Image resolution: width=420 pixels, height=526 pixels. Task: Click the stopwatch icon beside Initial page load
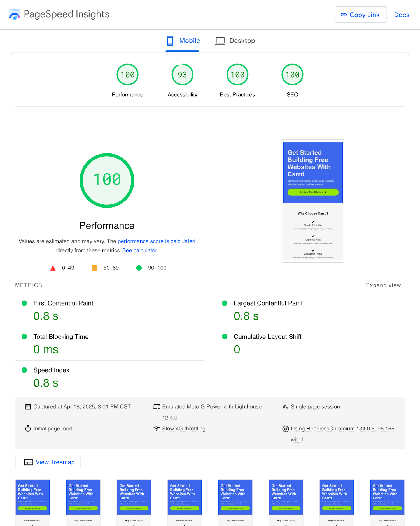(28, 429)
